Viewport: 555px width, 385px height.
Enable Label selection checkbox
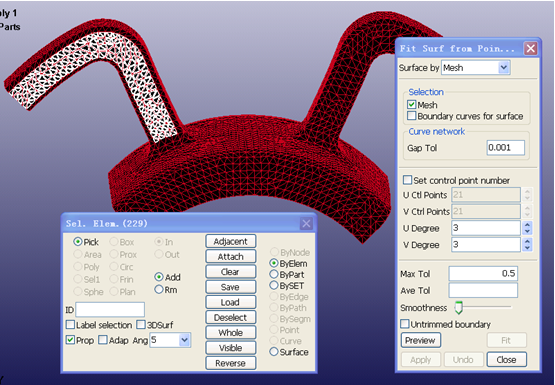(70, 324)
